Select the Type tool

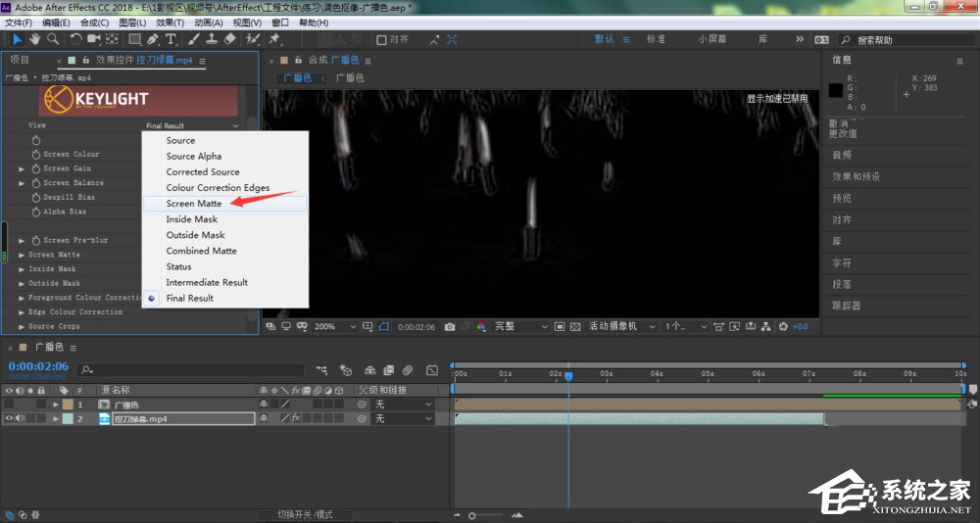coord(171,39)
